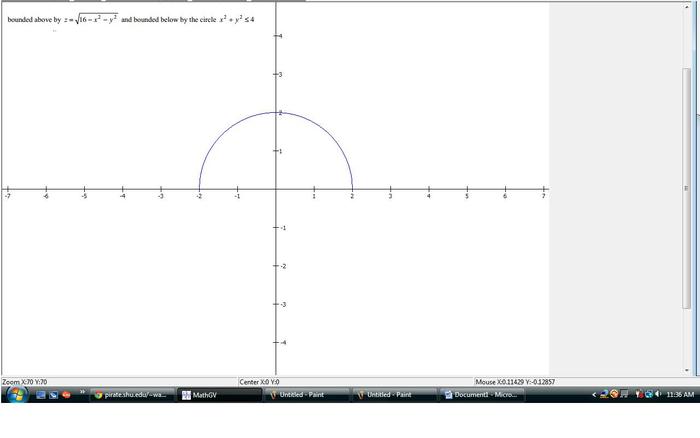The width and height of the screenshot is (700, 438).
Task: Open the blue circular sync tray icon
Action: pos(649,394)
